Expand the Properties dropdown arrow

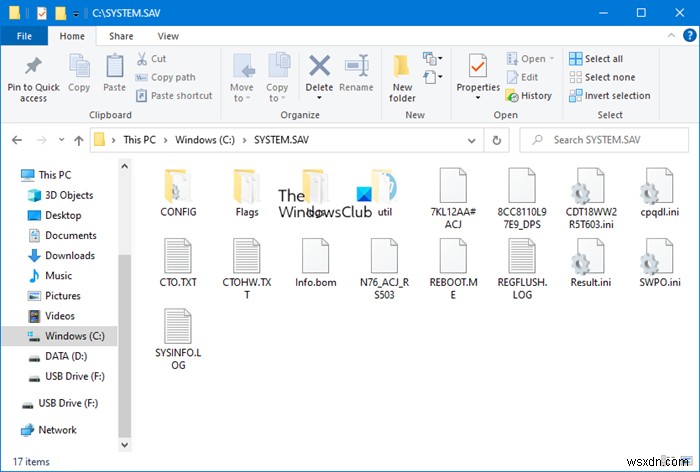point(478,97)
